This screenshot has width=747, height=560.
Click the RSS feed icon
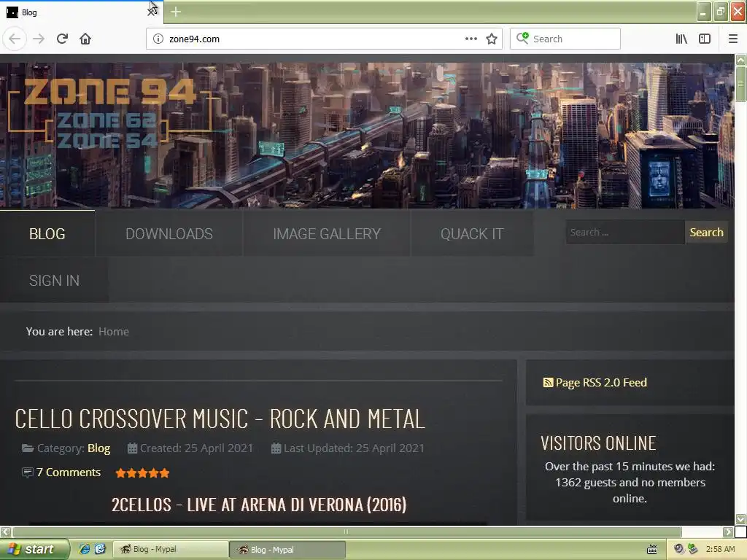(x=548, y=382)
